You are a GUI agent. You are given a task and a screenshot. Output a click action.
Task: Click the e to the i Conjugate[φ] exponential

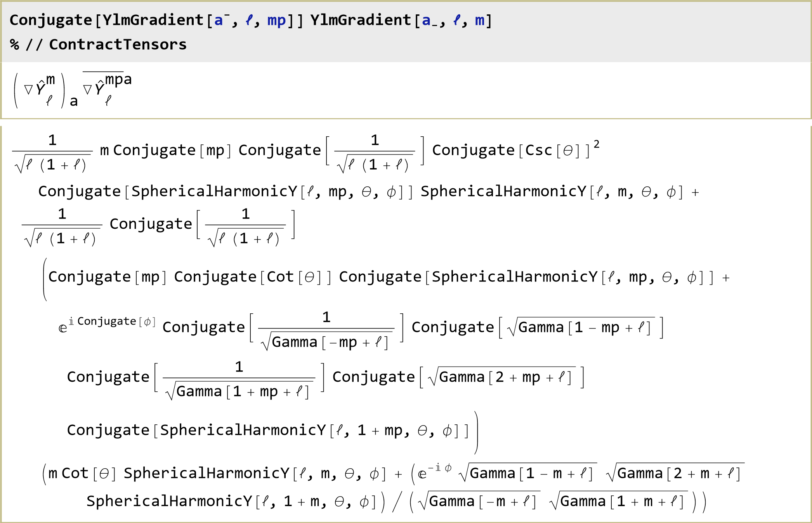click(x=107, y=325)
